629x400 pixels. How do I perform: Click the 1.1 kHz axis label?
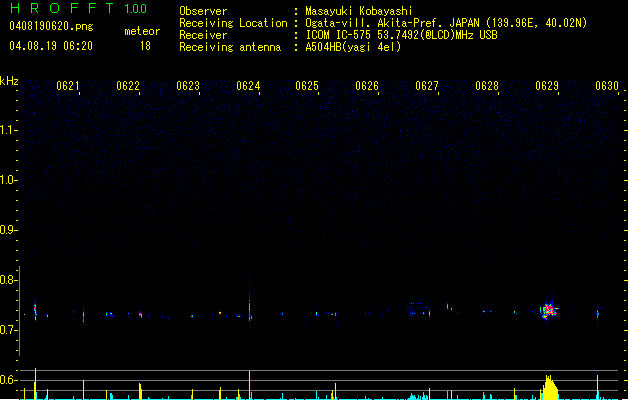coord(8,130)
